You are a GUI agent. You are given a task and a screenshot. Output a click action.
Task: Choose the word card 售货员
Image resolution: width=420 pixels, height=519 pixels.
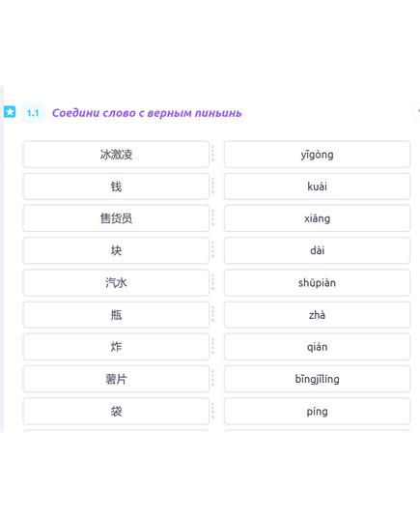click(116, 218)
